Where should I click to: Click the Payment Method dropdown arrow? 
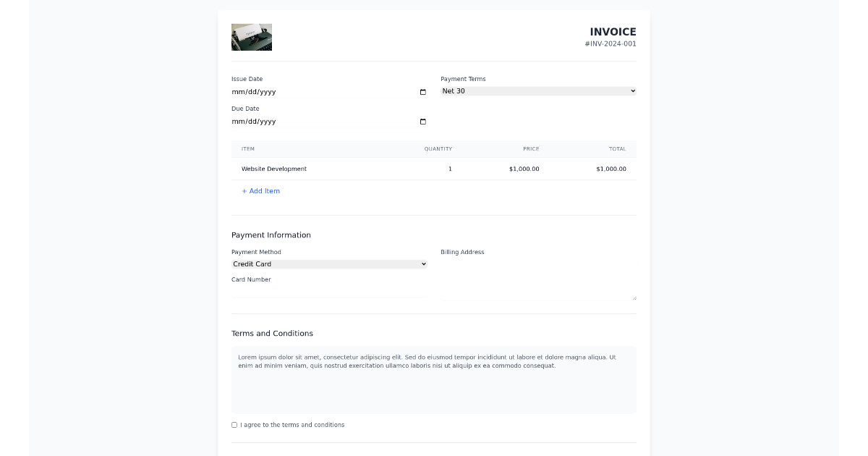click(422, 263)
